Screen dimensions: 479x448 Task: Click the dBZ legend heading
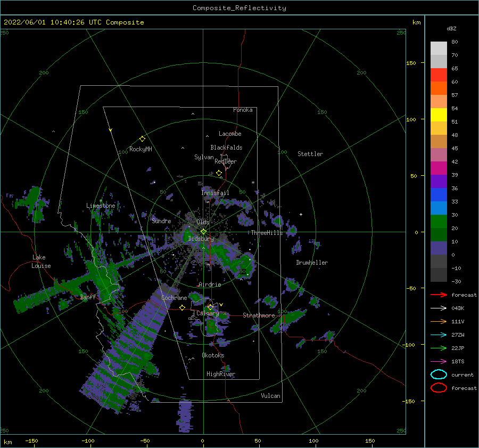(451, 28)
